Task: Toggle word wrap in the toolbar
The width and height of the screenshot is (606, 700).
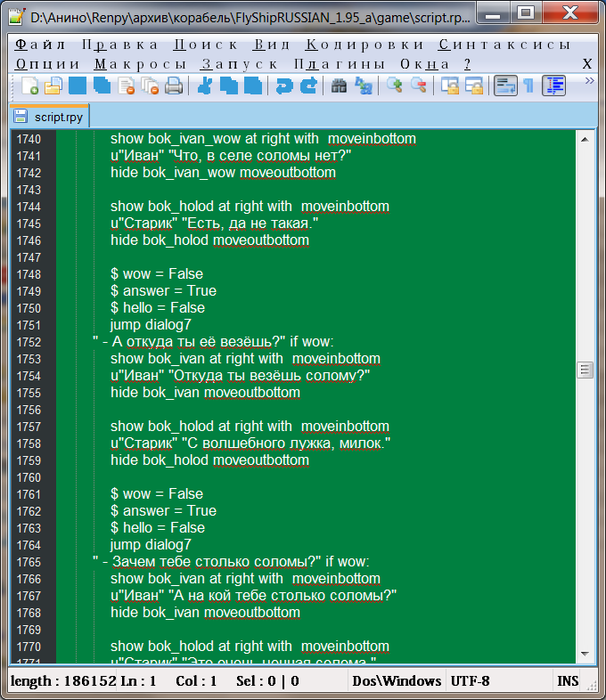Action: 505,85
